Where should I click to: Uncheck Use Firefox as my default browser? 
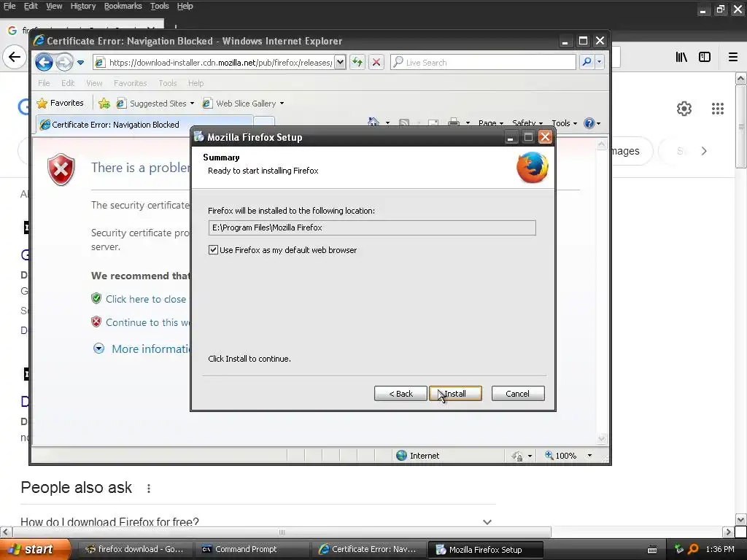pos(213,249)
